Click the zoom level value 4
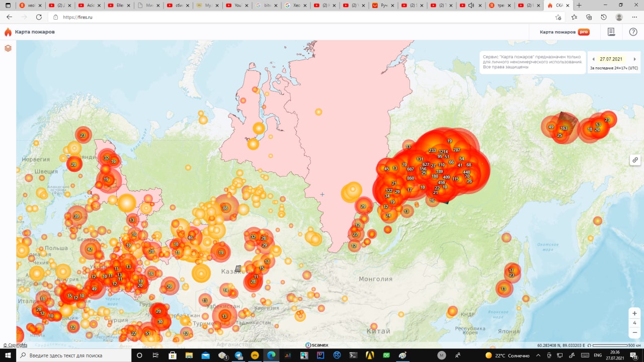The image size is (644, 362). (x=635, y=323)
